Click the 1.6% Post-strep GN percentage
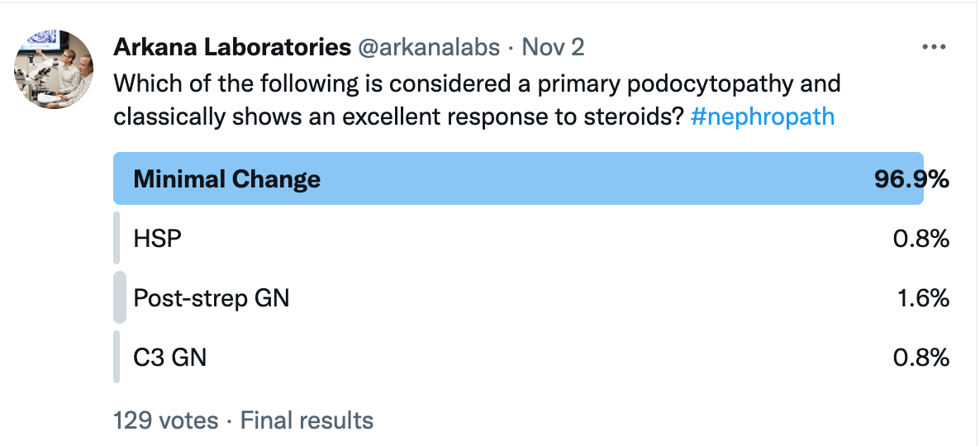Image resolution: width=980 pixels, height=446 pixels. (x=923, y=299)
